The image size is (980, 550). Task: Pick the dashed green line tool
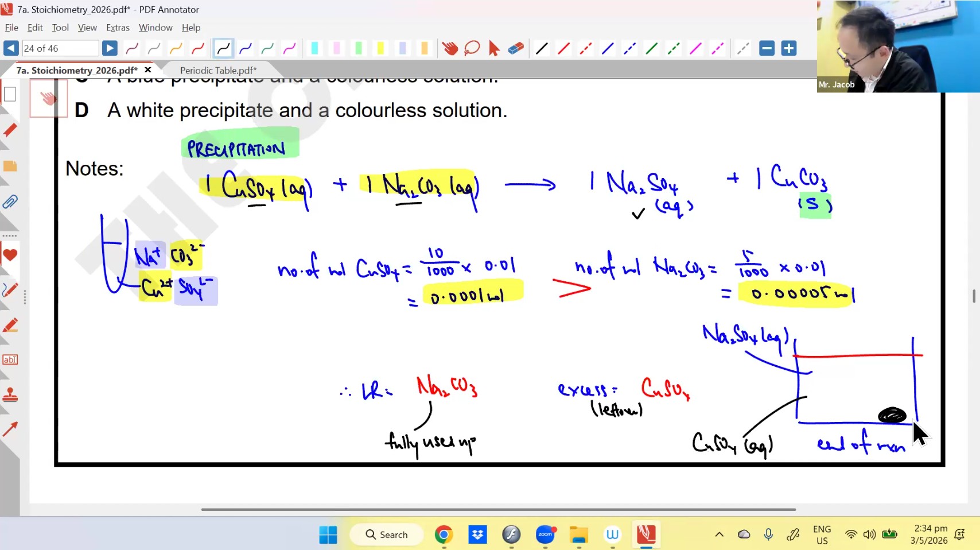point(674,48)
